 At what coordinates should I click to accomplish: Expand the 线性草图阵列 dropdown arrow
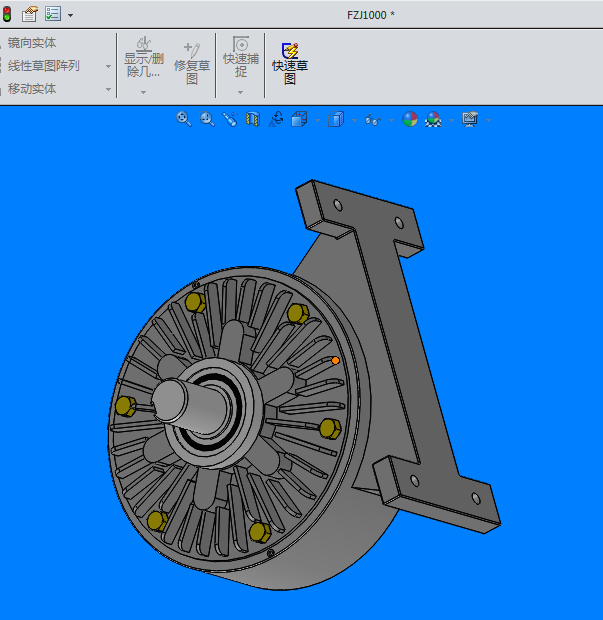109,66
